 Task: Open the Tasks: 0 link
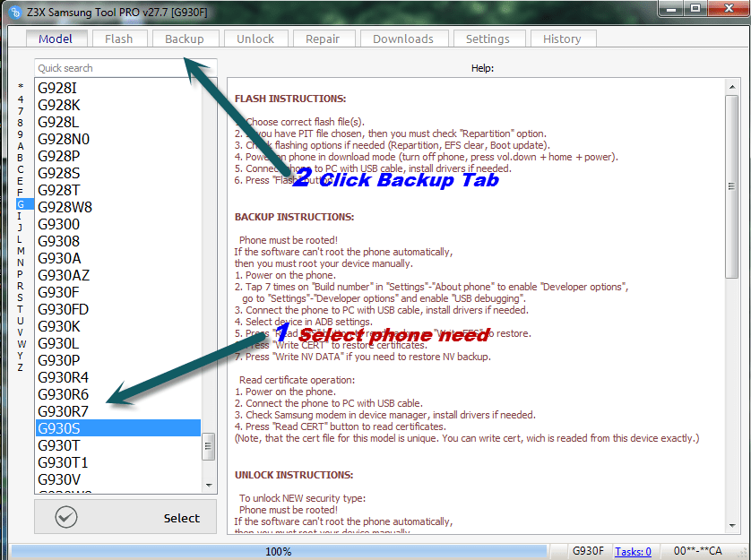(633, 551)
